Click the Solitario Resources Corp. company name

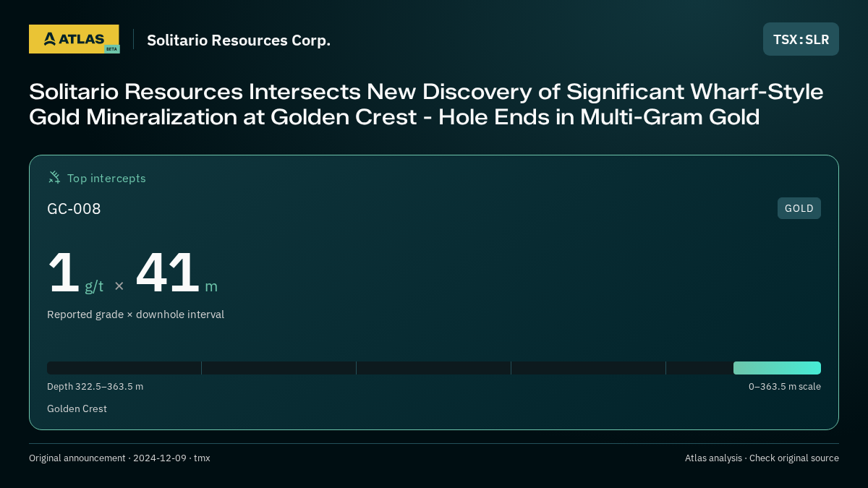[239, 40]
